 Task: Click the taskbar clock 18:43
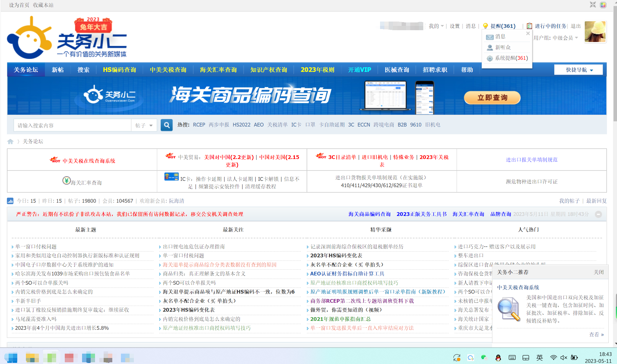tap(605, 354)
